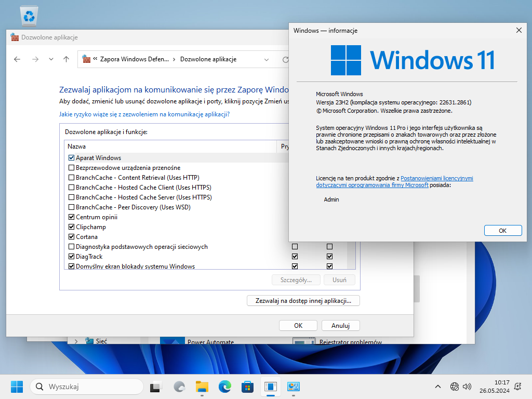Go up one folder level
Viewport: 532px width, 399px height.
pos(66,59)
